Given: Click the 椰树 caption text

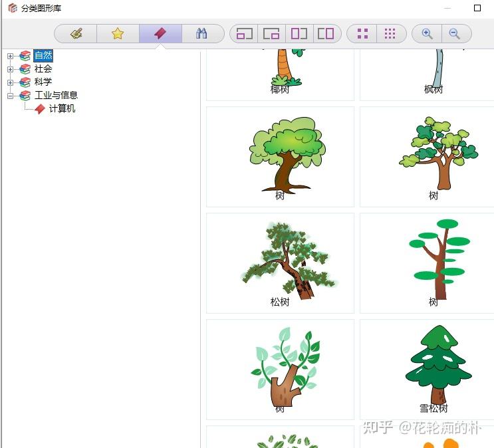Looking at the screenshot, I should pyautogui.click(x=280, y=89).
